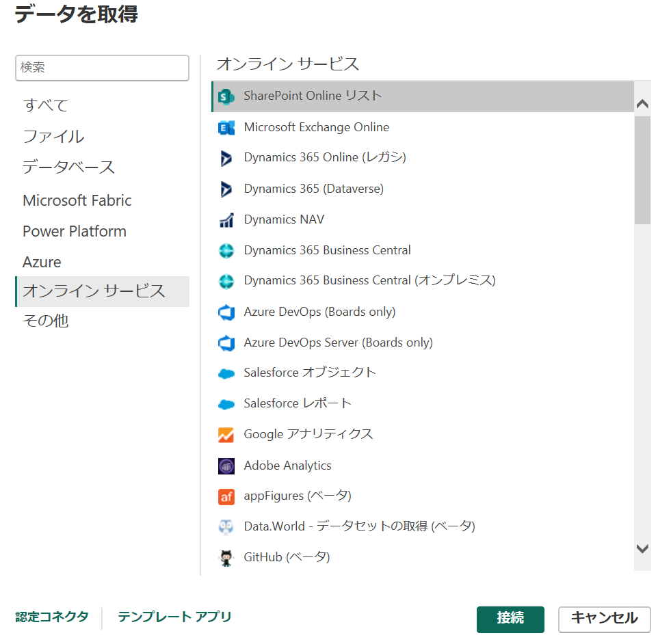Select SharePoint Online リスト text
Image resolution: width=658 pixels, height=644 pixels.
[313, 96]
